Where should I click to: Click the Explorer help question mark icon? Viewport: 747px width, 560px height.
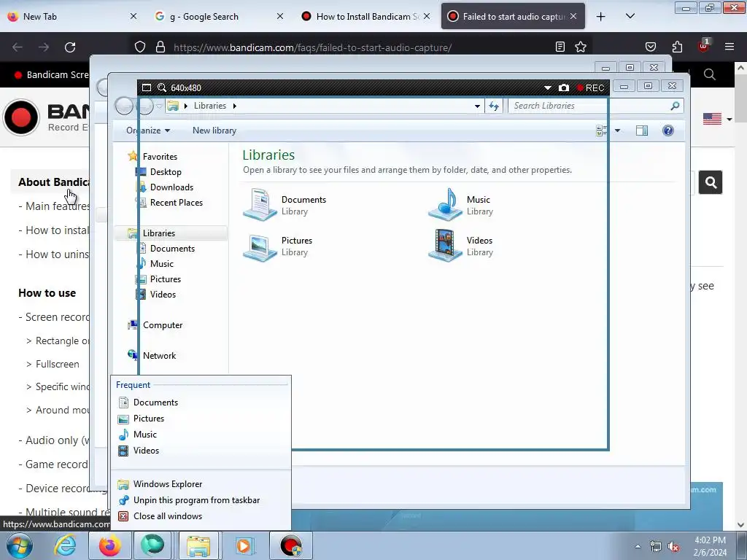click(668, 131)
